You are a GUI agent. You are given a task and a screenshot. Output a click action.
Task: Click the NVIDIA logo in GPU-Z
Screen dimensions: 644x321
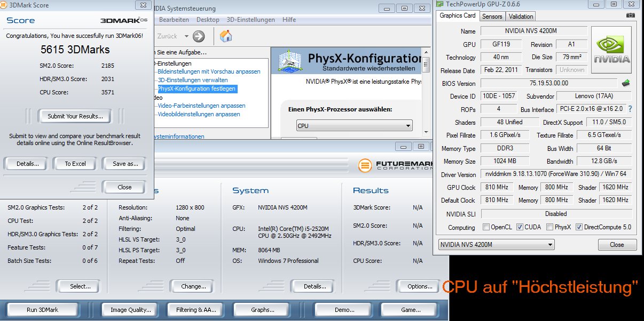click(x=611, y=51)
